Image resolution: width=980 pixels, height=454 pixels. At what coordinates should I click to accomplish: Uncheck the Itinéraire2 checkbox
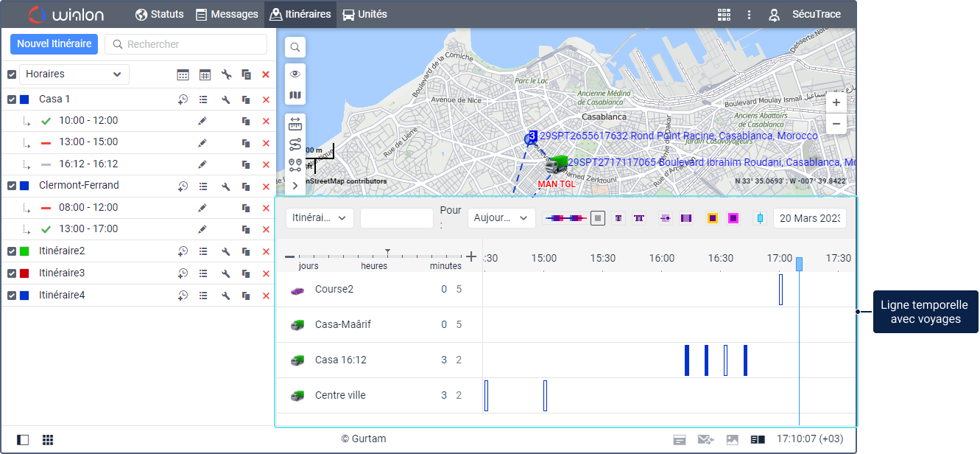tap(12, 251)
